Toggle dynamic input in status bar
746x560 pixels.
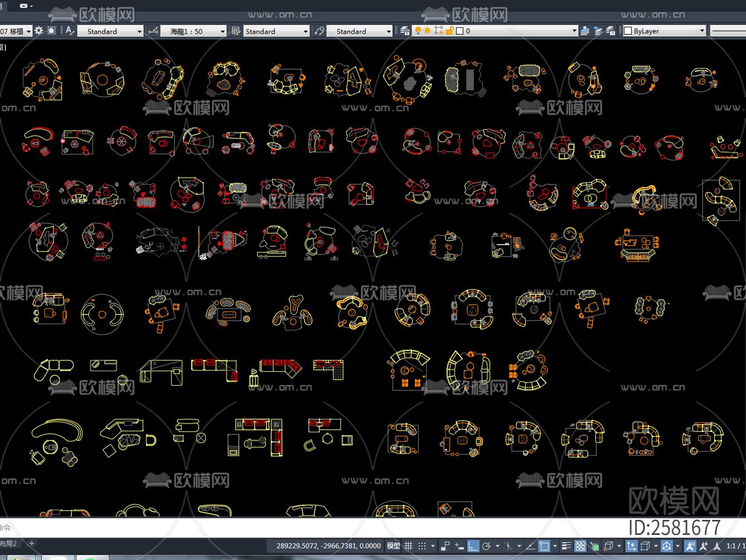click(x=459, y=546)
